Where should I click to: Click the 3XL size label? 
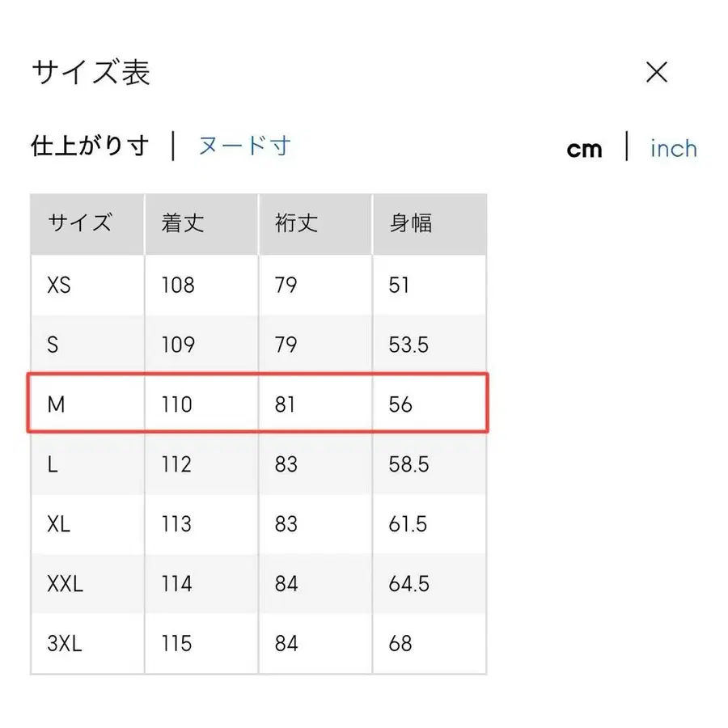click(x=64, y=643)
